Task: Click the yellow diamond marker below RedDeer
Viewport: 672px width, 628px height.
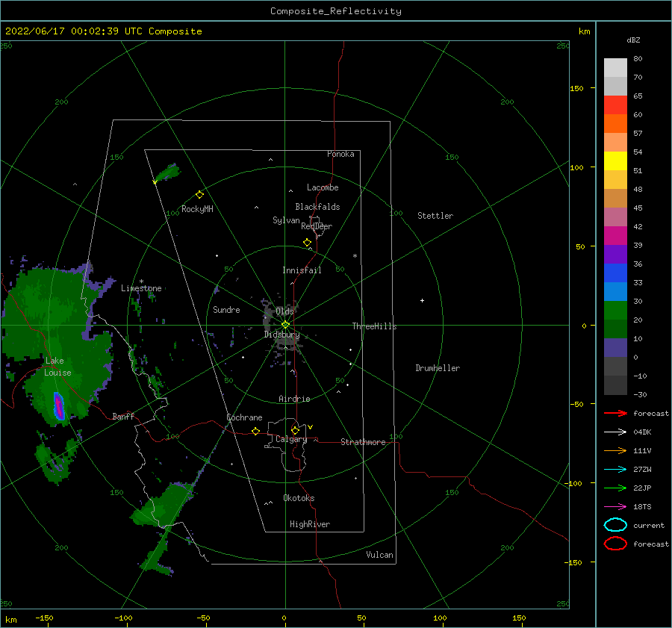Action: [307, 243]
